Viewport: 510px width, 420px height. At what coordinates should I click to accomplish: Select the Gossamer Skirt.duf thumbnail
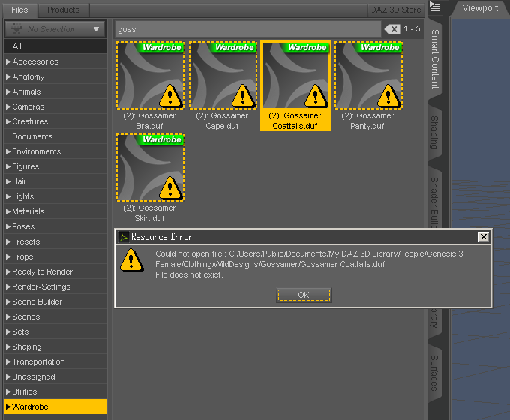(150, 167)
